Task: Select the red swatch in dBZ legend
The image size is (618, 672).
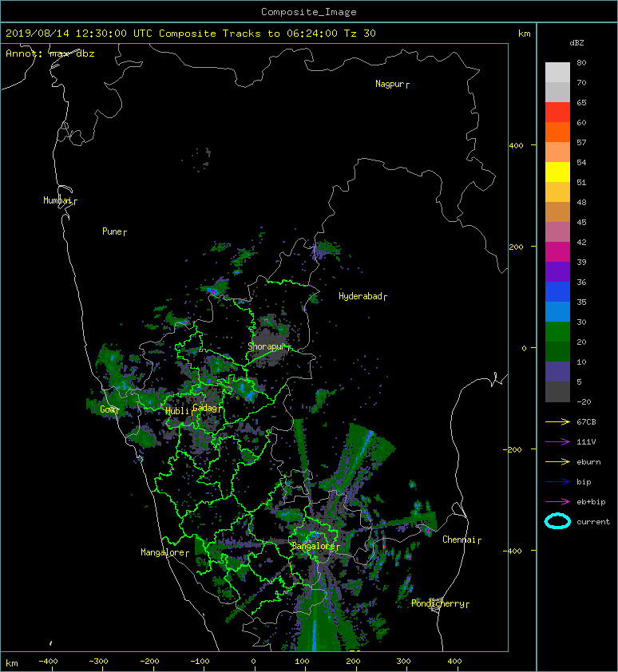Action: point(557,112)
